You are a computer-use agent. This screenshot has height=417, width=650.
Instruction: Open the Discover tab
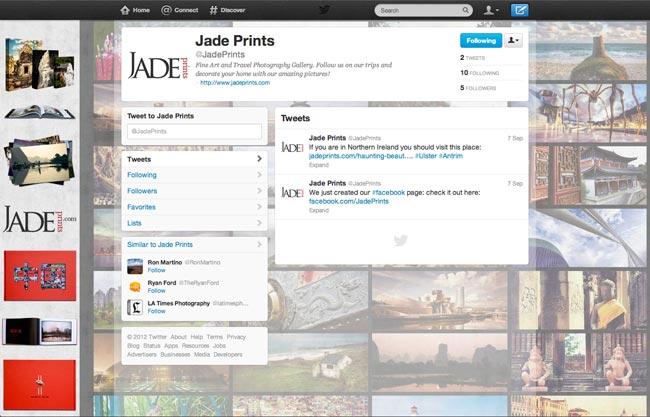coord(227,10)
